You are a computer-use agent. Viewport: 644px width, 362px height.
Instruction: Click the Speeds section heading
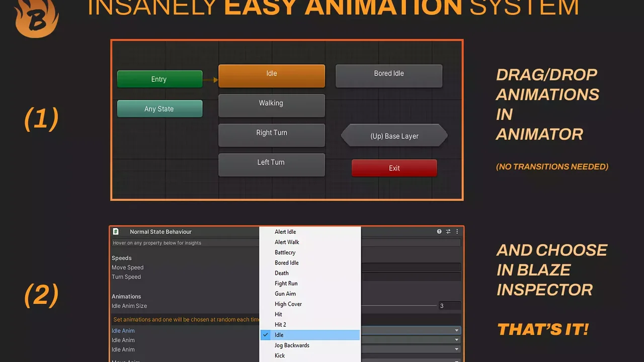coord(122,258)
